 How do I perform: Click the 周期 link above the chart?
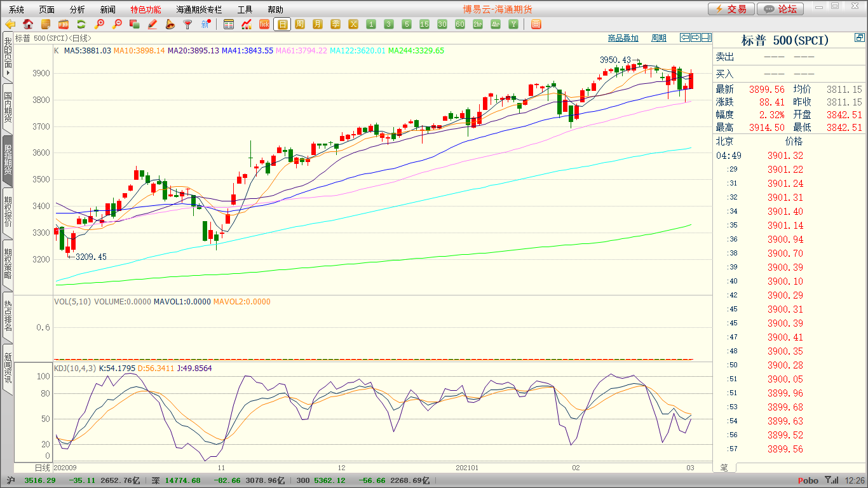(659, 38)
